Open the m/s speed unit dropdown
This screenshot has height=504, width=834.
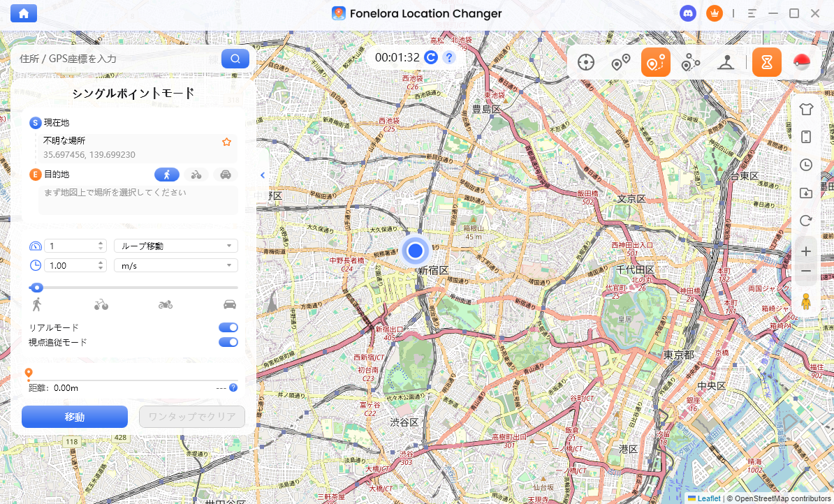[x=175, y=265]
